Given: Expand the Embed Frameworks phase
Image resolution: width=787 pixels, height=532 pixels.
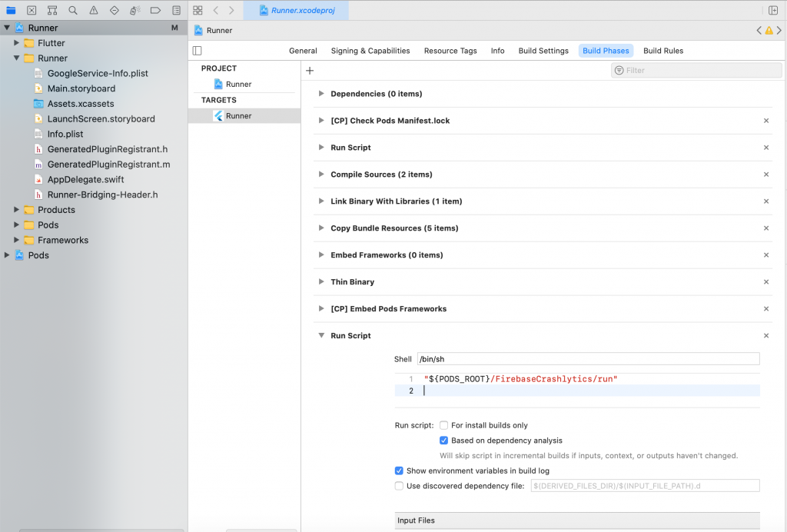Looking at the screenshot, I should (321, 254).
